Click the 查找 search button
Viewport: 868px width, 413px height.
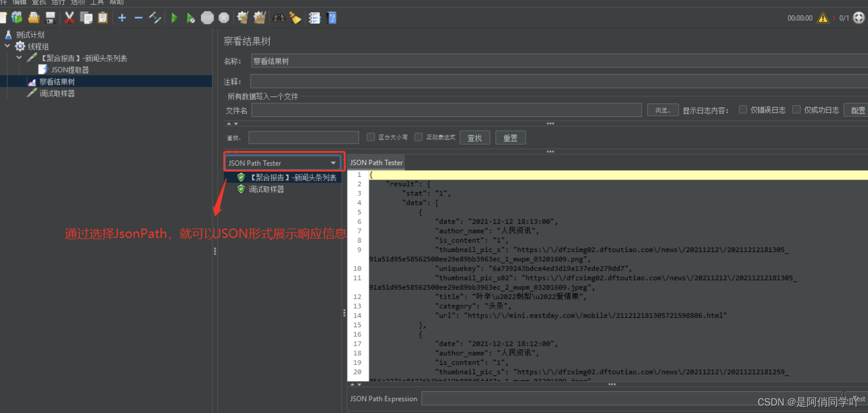coord(475,138)
